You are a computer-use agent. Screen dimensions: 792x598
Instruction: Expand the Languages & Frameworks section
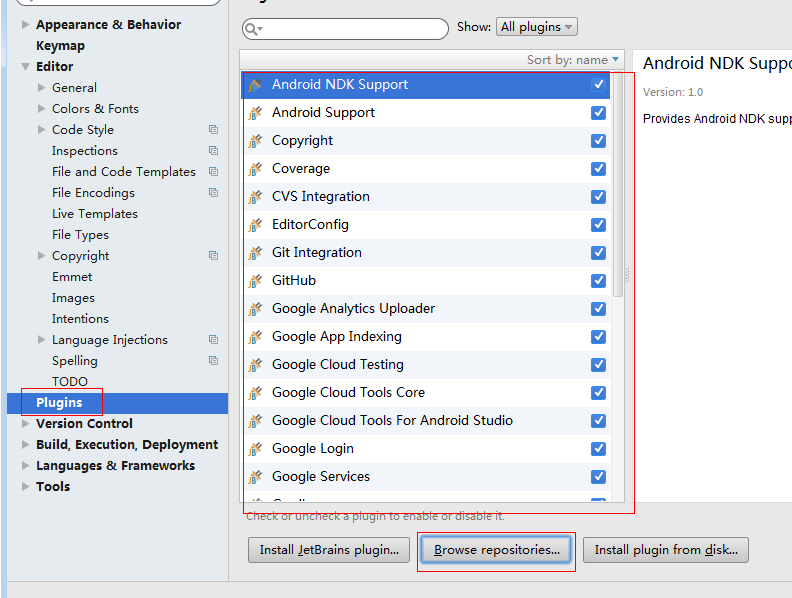(25, 465)
